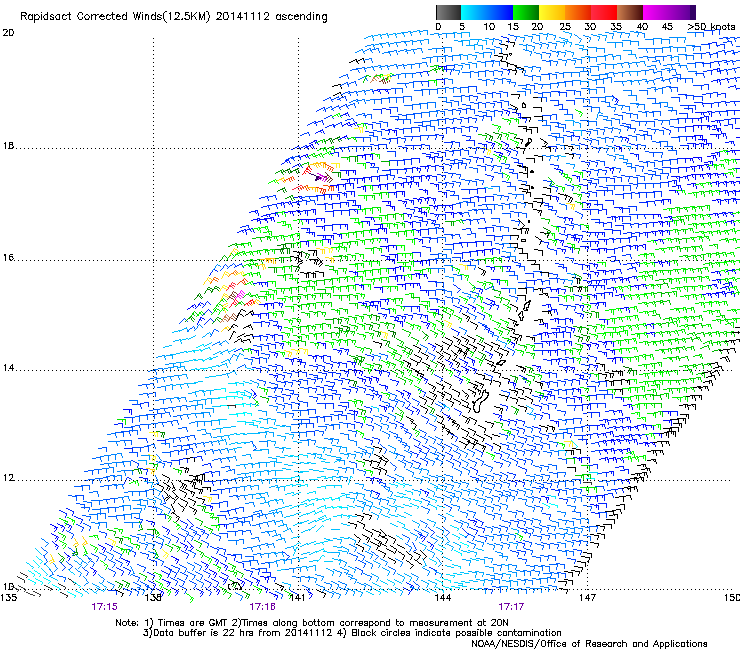Click the word 'ascending' in the title
This screenshot has width=740, height=650.
[x=301, y=17]
